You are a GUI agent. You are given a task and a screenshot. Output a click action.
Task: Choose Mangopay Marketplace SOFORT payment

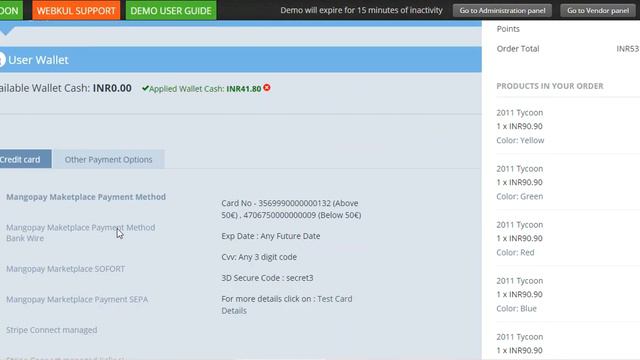(65, 269)
